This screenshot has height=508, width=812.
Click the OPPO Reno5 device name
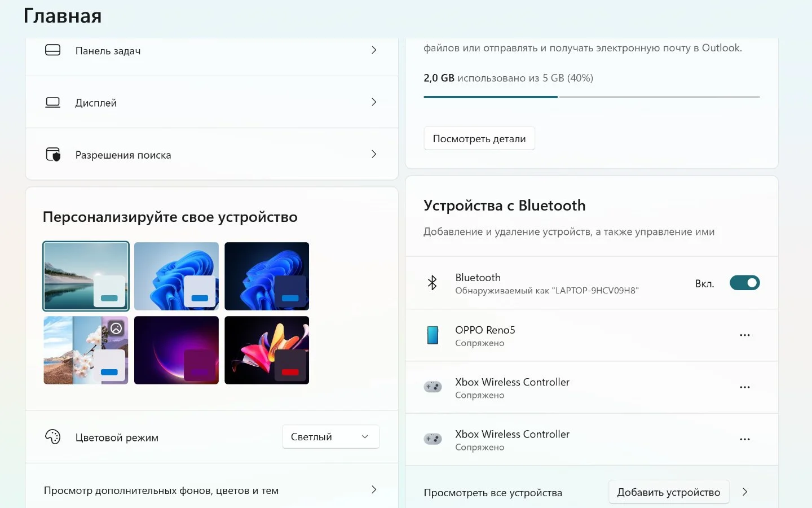[x=486, y=330]
